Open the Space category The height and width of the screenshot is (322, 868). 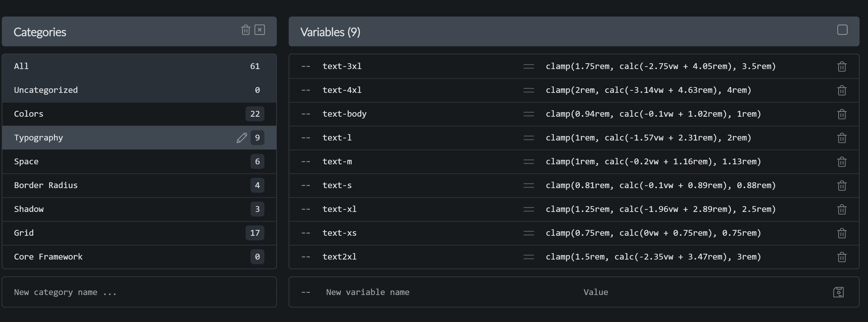139,162
